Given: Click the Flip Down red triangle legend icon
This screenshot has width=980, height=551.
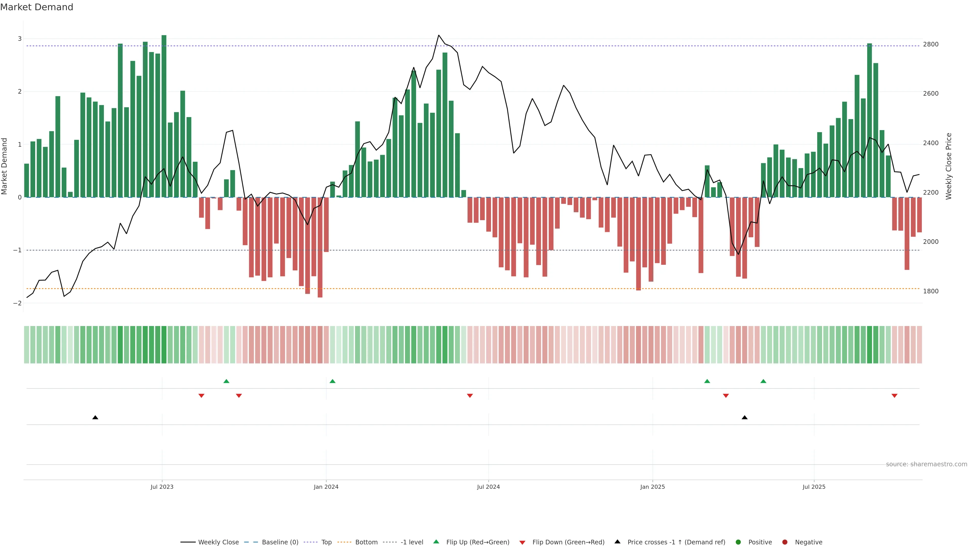Looking at the screenshot, I should click(522, 542).
